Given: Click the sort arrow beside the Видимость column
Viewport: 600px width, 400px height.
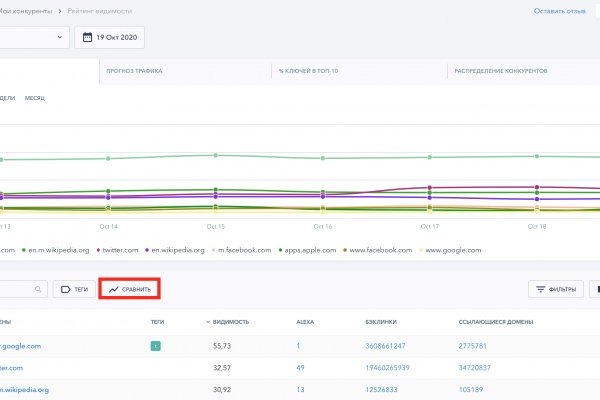Looking at the screenshot, I should point(209,323).
